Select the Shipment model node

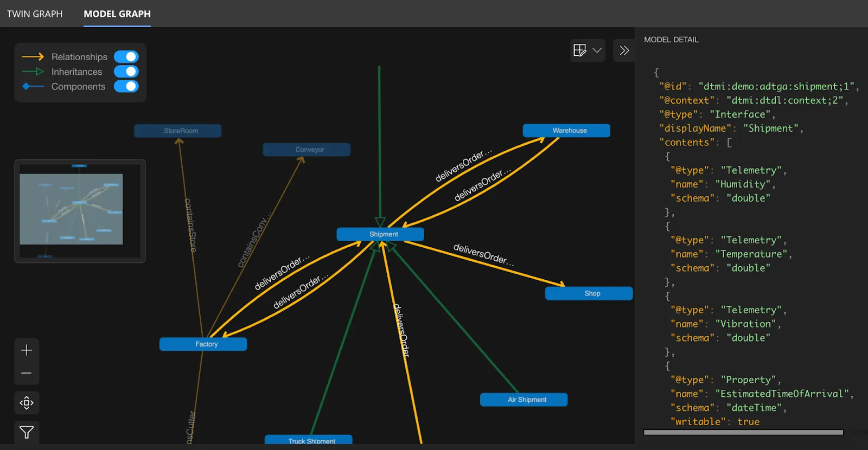click(x=380, y=234)
